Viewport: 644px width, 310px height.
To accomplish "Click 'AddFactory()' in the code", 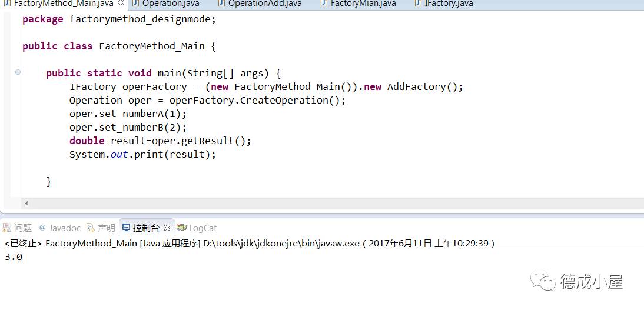I will pyautogui.click(x=422, y=87).
